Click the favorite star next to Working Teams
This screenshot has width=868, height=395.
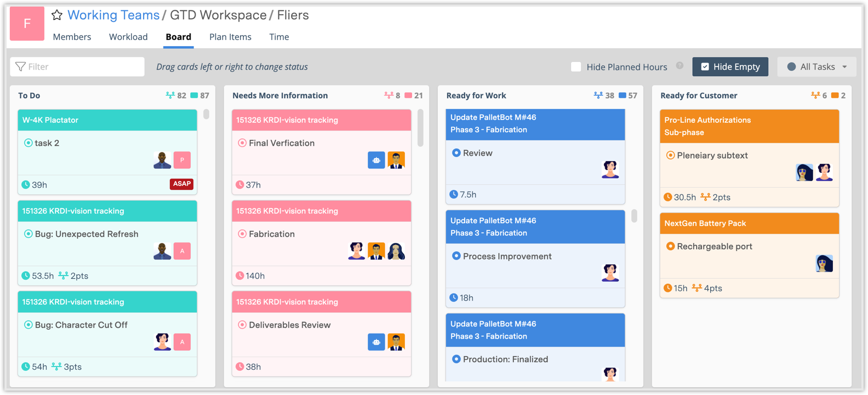(x=57, y=15)
